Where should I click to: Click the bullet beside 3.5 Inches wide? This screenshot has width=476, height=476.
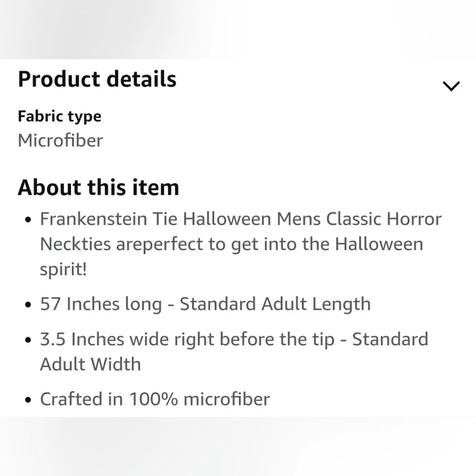[x=27, y=339]
